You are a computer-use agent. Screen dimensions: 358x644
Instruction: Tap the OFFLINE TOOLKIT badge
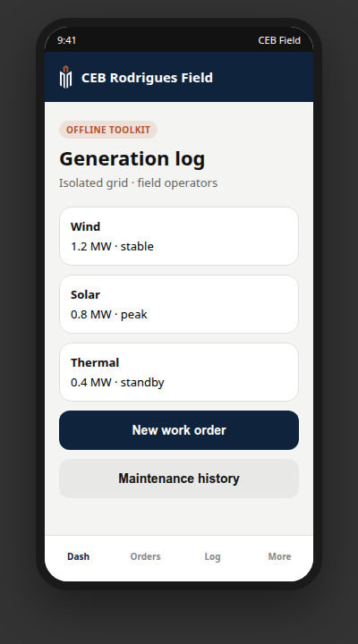(108, 130)
